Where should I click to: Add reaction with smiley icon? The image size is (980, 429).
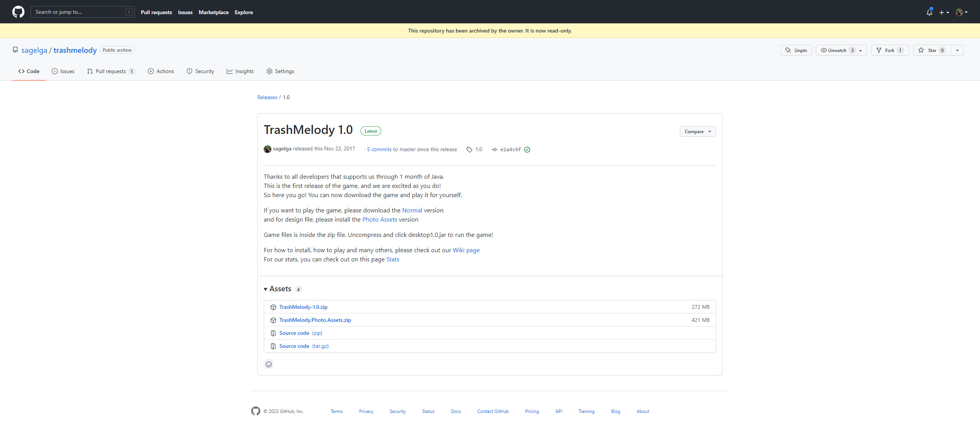[269, 364]
